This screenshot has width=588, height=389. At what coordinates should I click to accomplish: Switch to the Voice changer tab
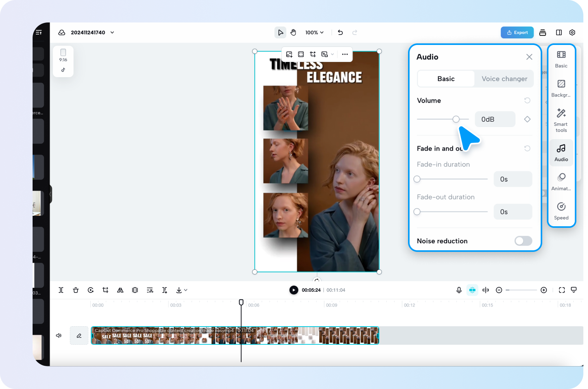(x=504, y=79)
